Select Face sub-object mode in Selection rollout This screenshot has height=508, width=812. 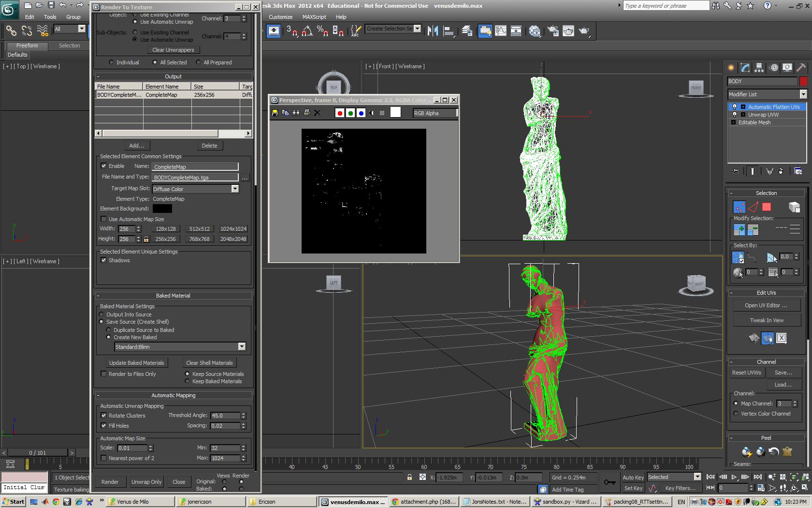[767, 207]
